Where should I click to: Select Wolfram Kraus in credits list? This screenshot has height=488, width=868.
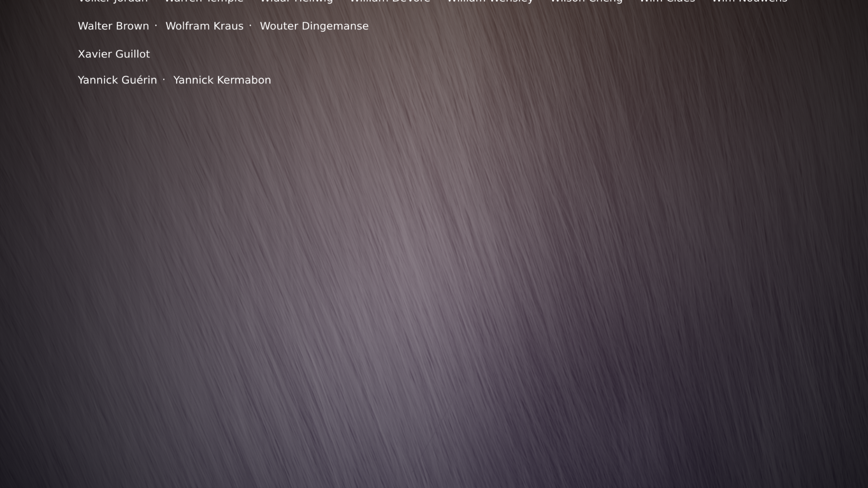click(x=204, y=26)
